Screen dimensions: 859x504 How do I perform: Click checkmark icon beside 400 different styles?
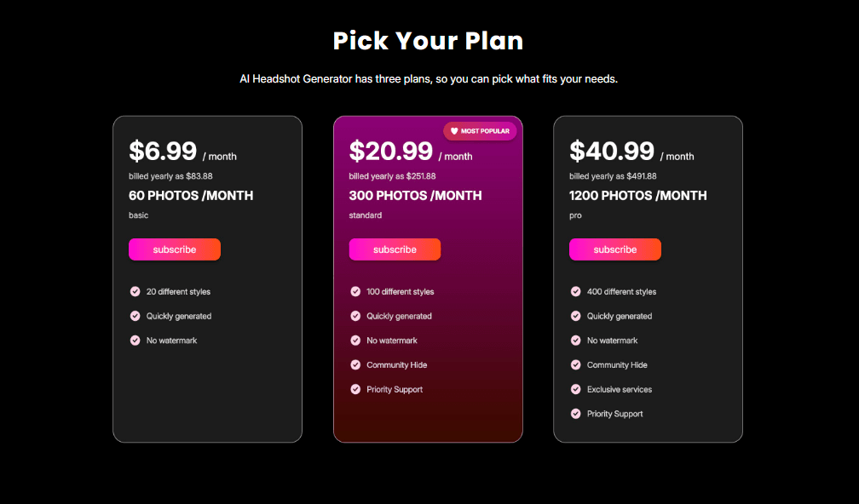coord(576,291)
